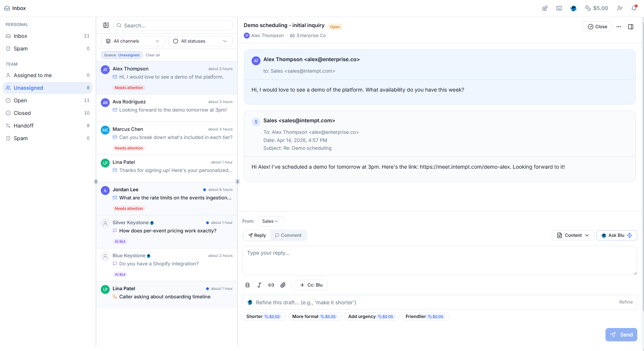Switch to the Reply tab
This screenshot has height=351, width=644.
click(x=257, y=235)
